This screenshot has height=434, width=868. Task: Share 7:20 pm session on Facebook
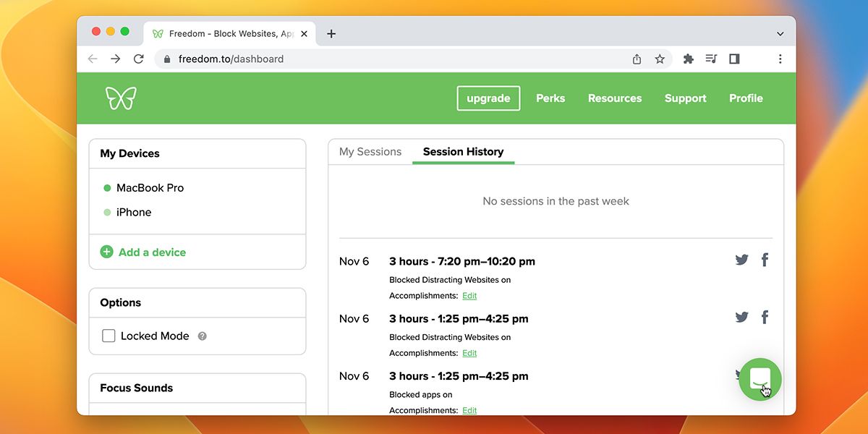[765, 260]
